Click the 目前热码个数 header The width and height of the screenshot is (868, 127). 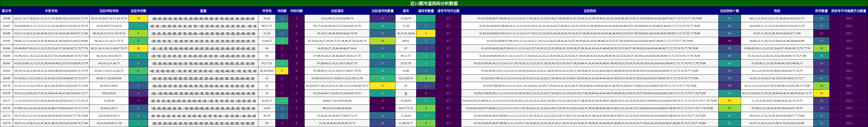pos(729,11)
